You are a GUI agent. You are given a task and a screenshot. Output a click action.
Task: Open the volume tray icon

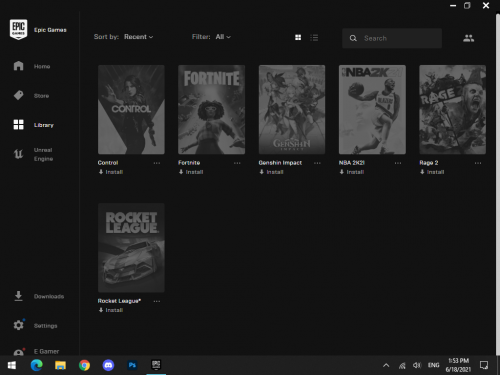pyautogui.click(x=417, y=366)
